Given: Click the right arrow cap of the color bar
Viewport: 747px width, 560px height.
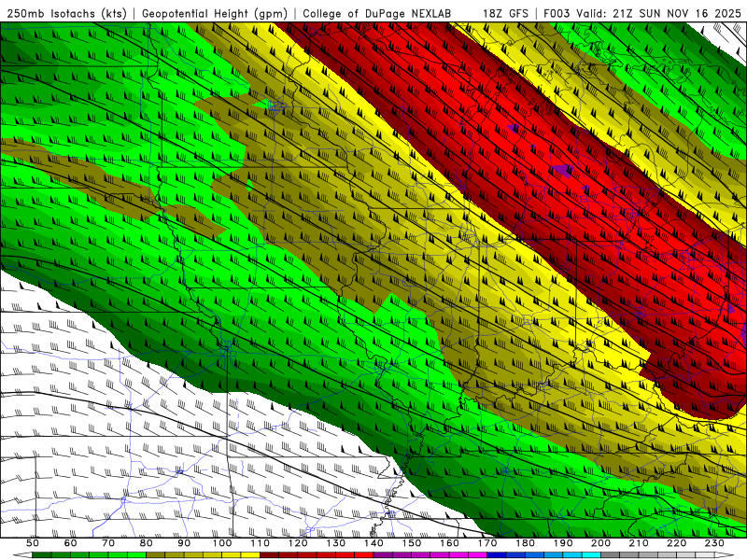Looking at the screenshot, I should (725, 555).
